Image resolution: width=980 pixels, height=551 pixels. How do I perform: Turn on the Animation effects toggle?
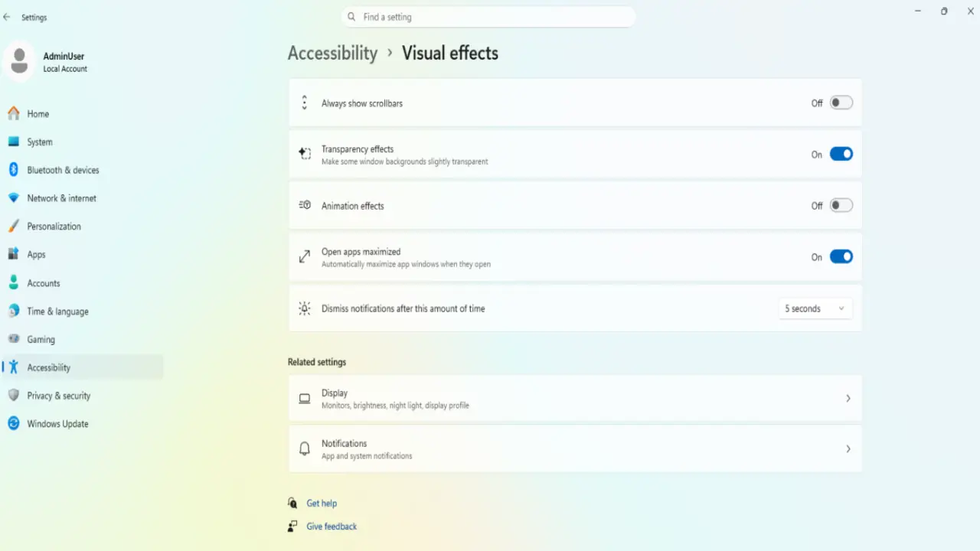pos(841,205)
